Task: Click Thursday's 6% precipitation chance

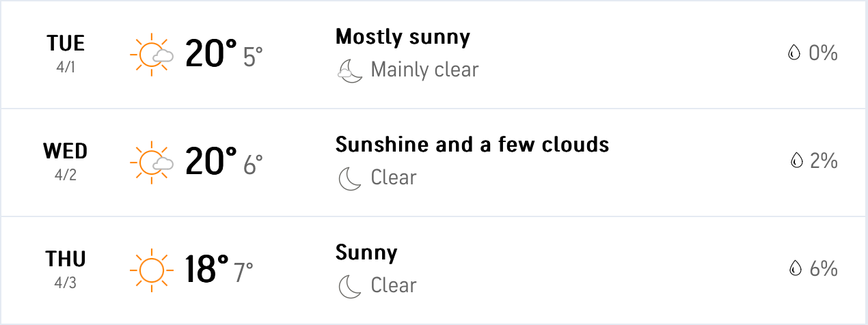Action: (x=823, y=269)
